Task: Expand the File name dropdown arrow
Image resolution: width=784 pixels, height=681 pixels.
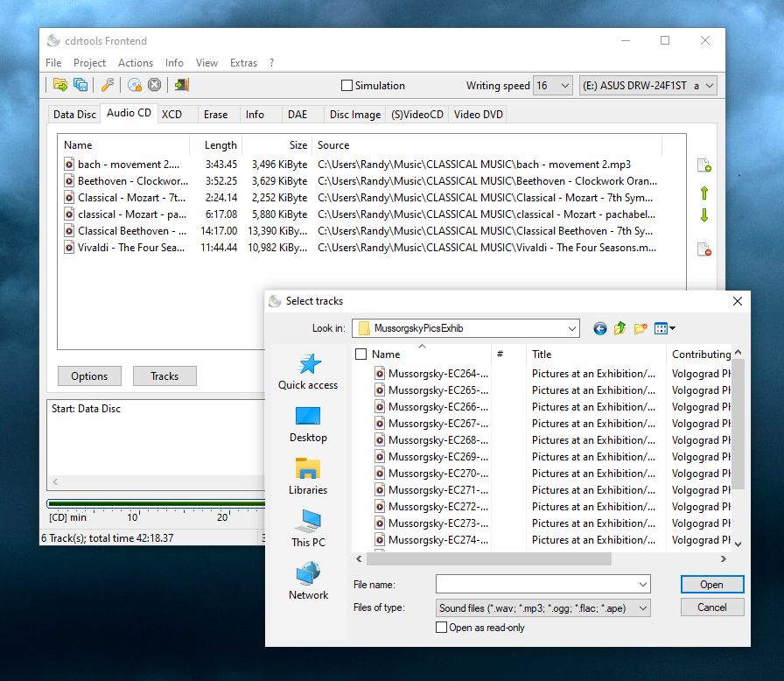Action: (x=643, y=584)
